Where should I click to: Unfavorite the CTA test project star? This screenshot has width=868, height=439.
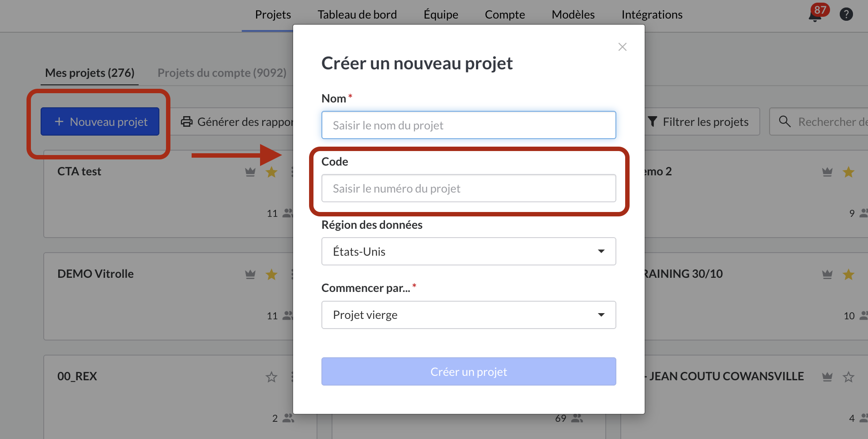pos(272,172)
